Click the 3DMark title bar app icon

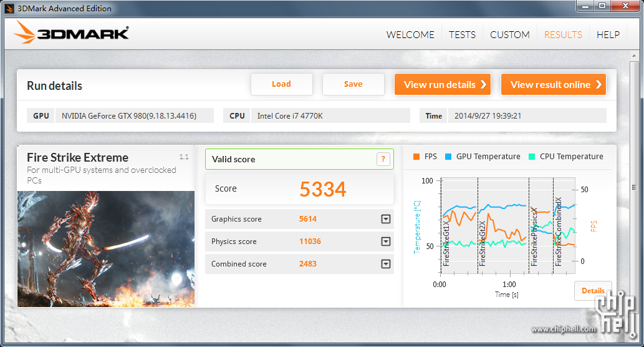(9, 8)
